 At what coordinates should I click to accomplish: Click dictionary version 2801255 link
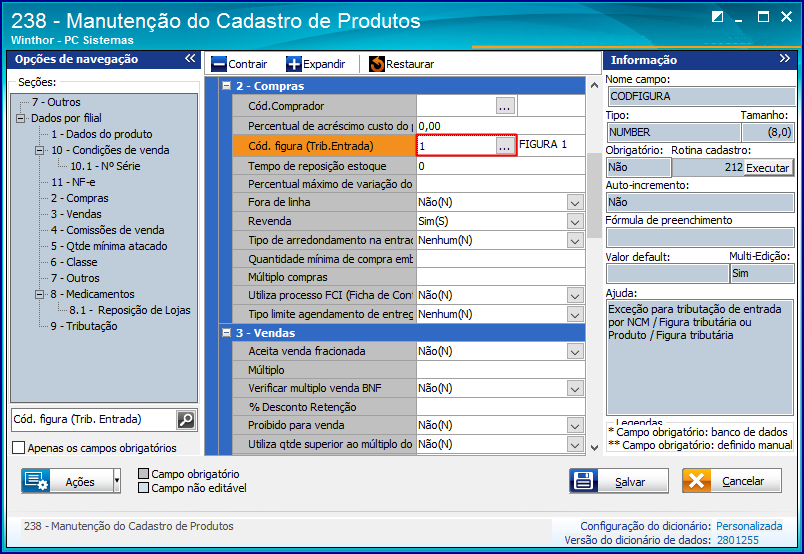[737, 540]
